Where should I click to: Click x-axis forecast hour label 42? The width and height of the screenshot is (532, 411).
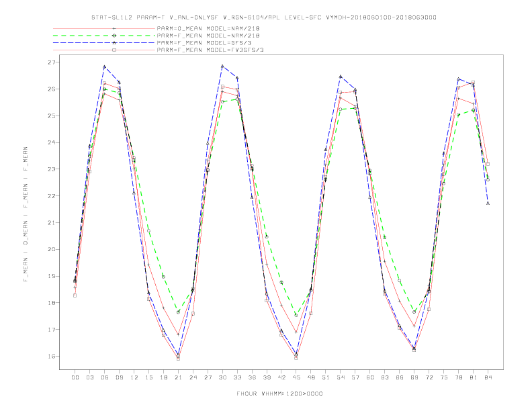281,377
